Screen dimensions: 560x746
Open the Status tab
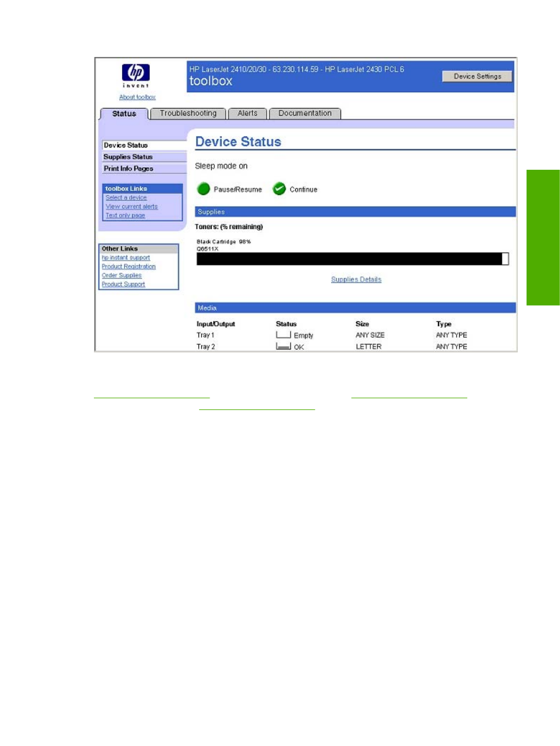[x=124, y=113]
